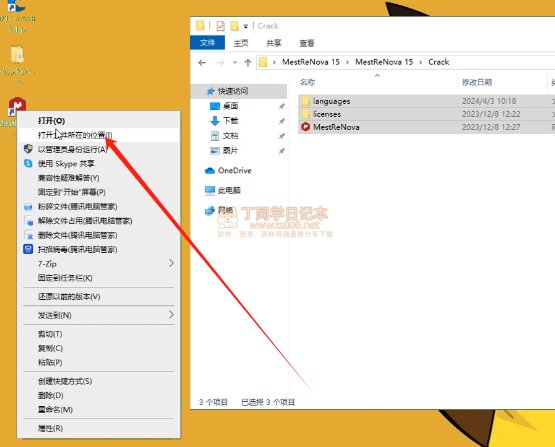Click date 2024/4/3 10:18 cell

489,101
